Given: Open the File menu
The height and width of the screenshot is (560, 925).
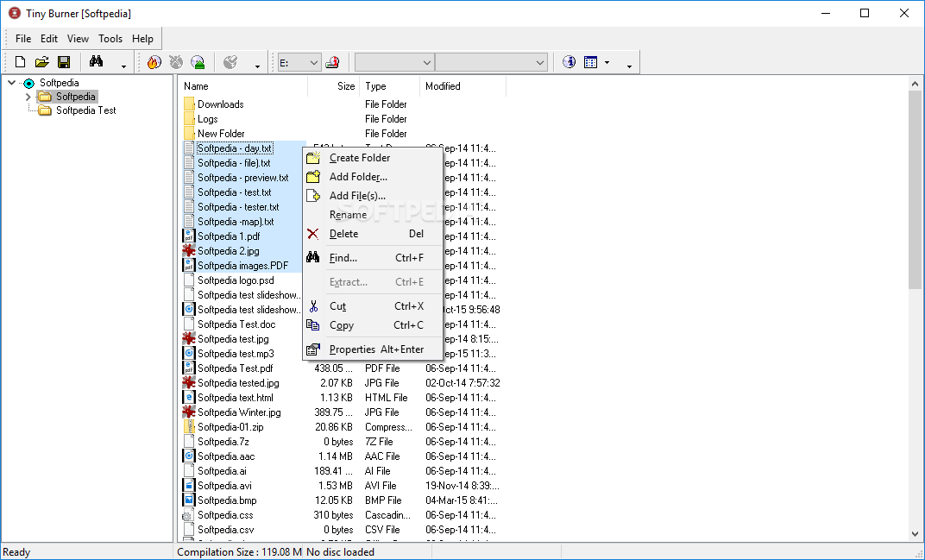Looking at the screenshot, I should coord(23,39).
